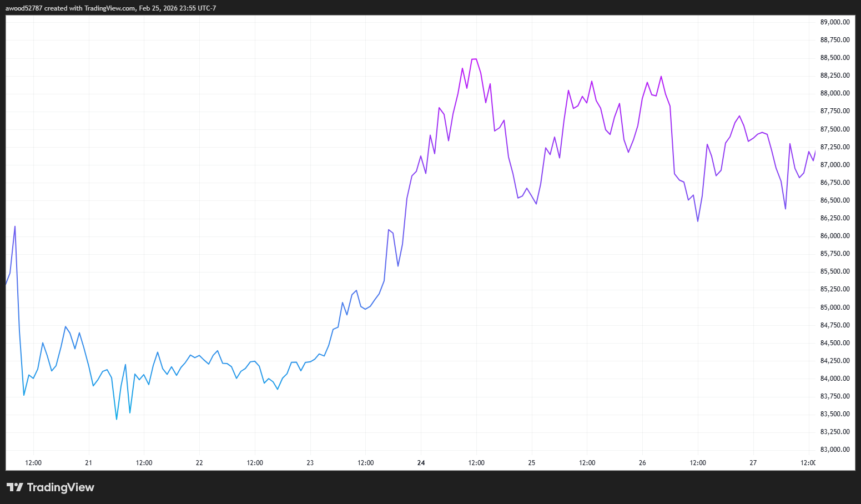
Task: Click the 89,000.00 price axis label
Action: click(x=834, y=22)
